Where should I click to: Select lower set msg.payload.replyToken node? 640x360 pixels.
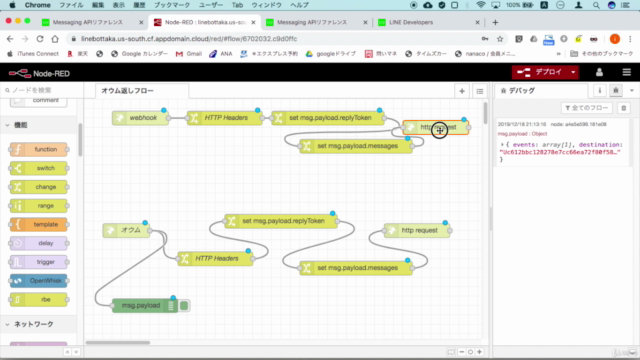(x=281, y=221)
